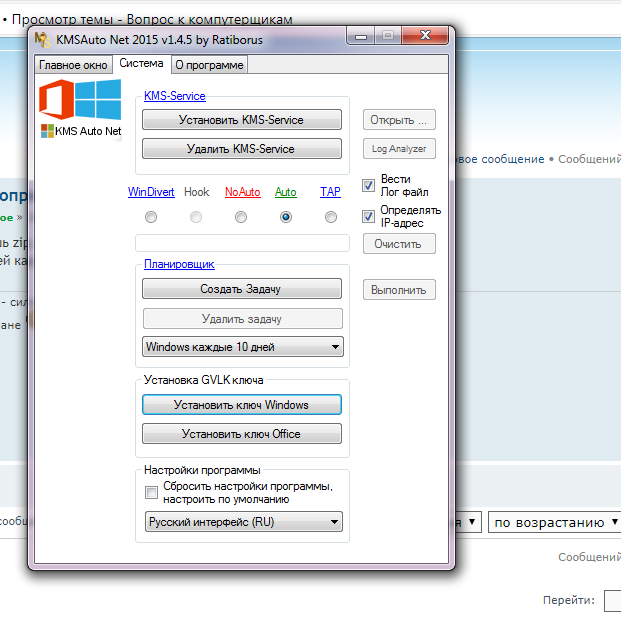The image size is (621, 622).
Task: Click the Планировщик link
Action: (179, 264)
